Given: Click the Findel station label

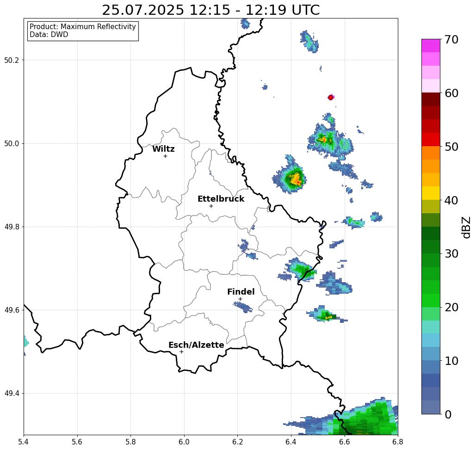Looking at the screenshot, I should tap(241, 292).
